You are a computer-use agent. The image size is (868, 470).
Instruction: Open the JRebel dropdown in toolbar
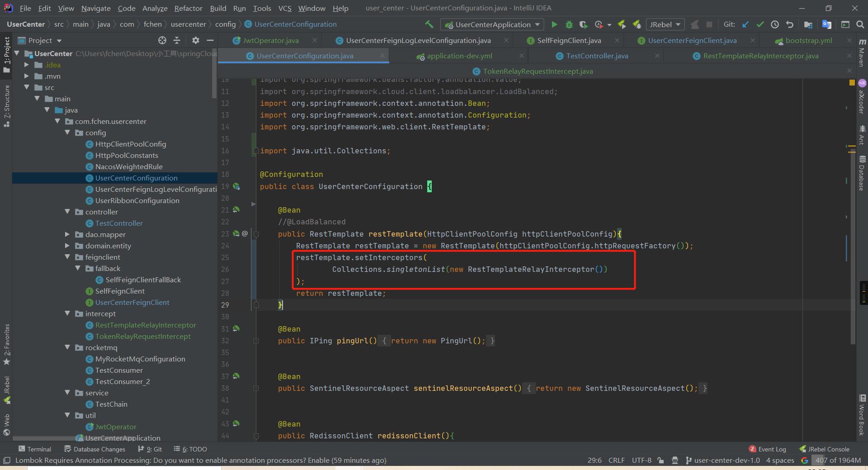665,24
